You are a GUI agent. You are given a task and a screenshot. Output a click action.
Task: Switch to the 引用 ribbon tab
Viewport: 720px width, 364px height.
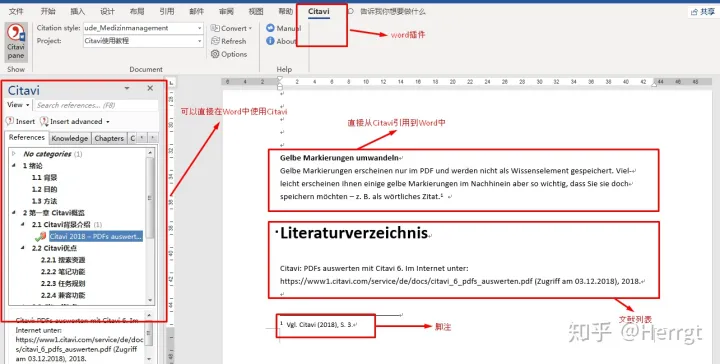167,11
